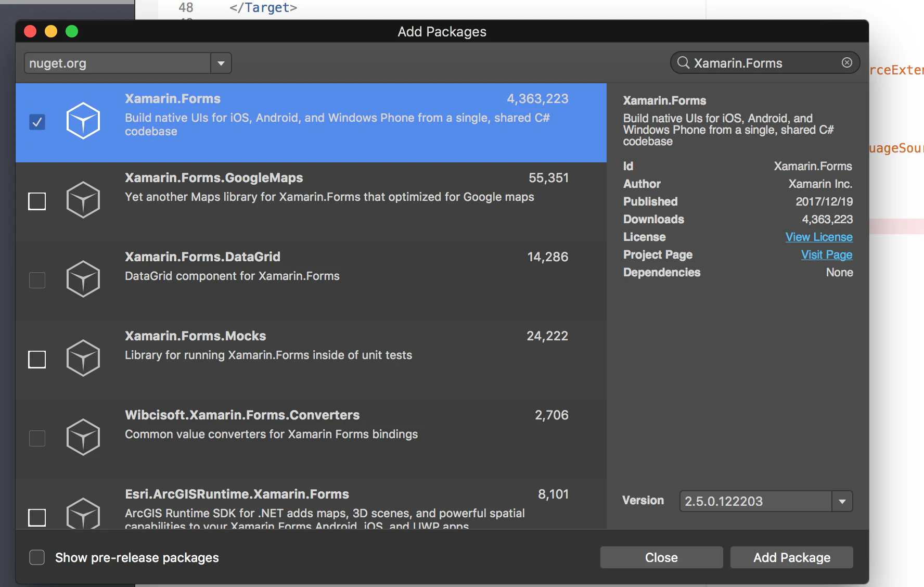Click the green zoom window button
The height and width of the screenshot is (587, 924).
(x=72, y=31)
